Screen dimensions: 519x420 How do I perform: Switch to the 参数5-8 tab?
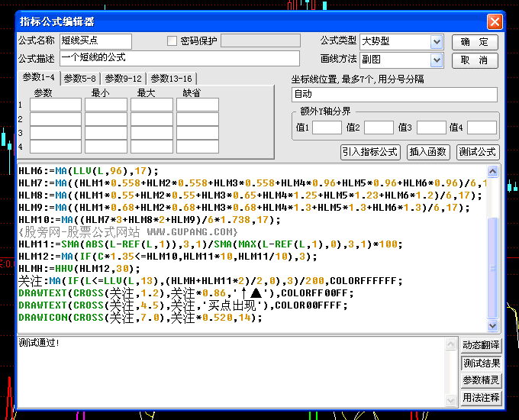click(80, 78)
